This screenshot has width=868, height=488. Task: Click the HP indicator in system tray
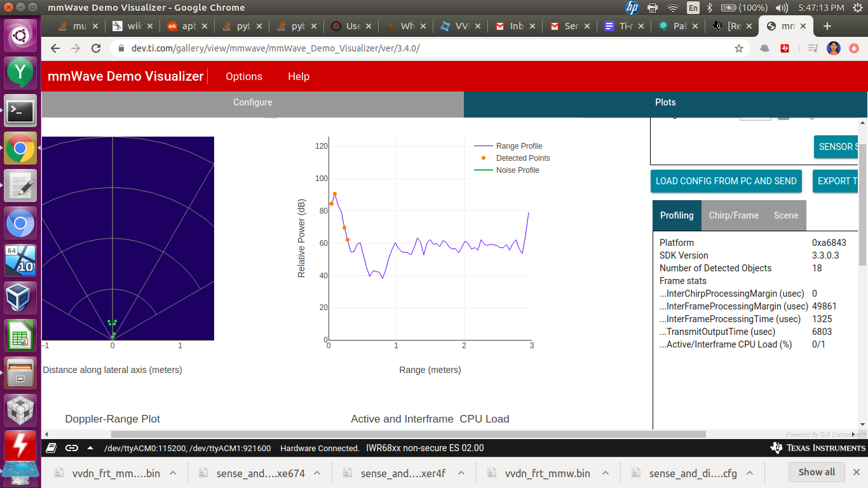click(x=632, y=8)
